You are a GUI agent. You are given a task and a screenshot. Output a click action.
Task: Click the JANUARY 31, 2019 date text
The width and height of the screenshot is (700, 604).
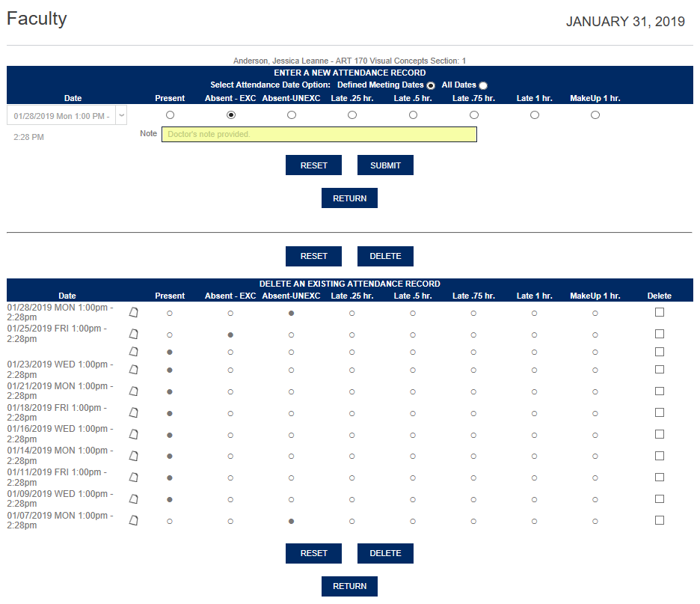[625, 22]
